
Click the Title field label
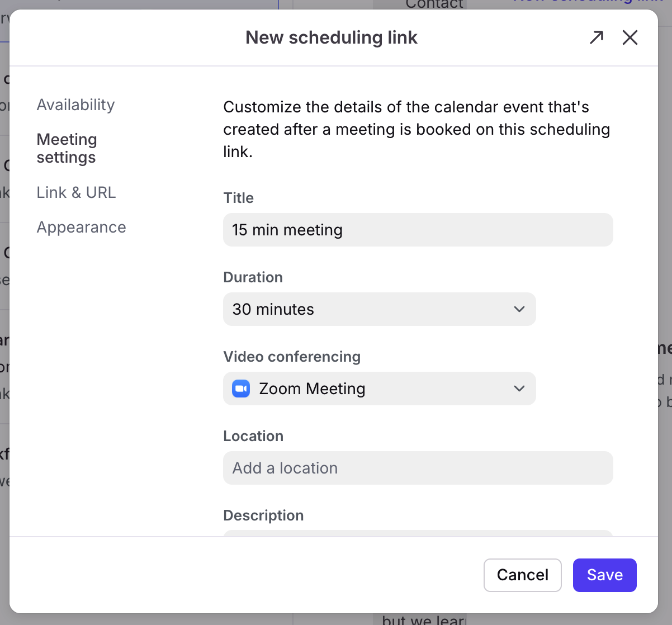tap(238, 198)
